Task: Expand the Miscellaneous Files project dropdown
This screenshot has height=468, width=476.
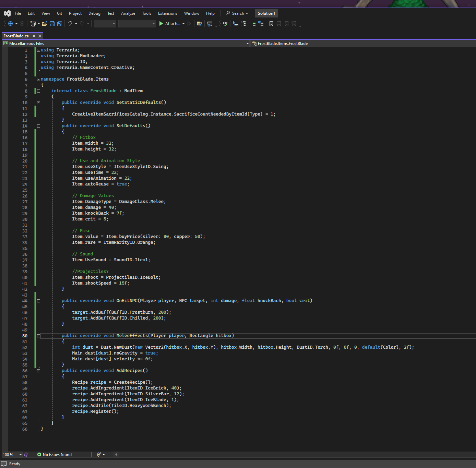Action: click(247, 44)
